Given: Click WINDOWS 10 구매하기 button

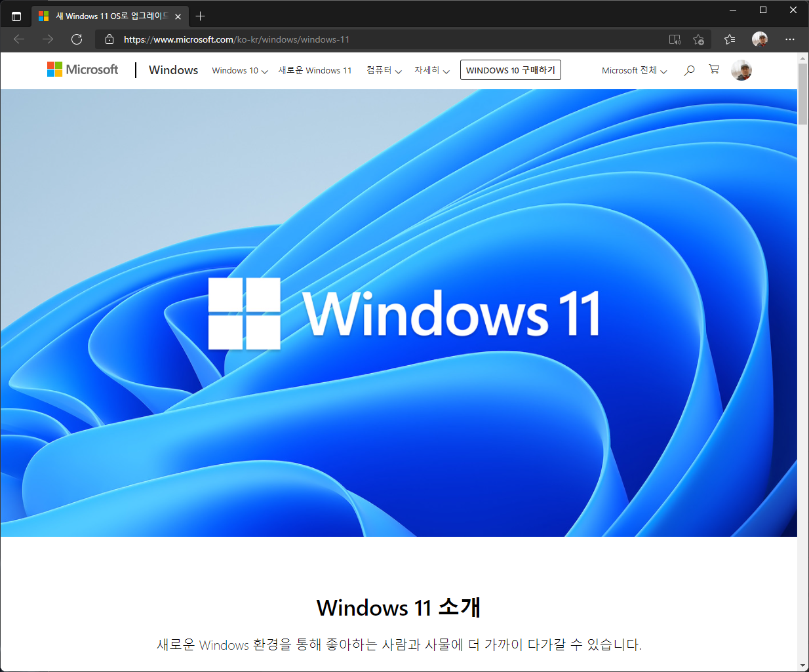Looking at the screenshot, I should [x=511, y=70].
